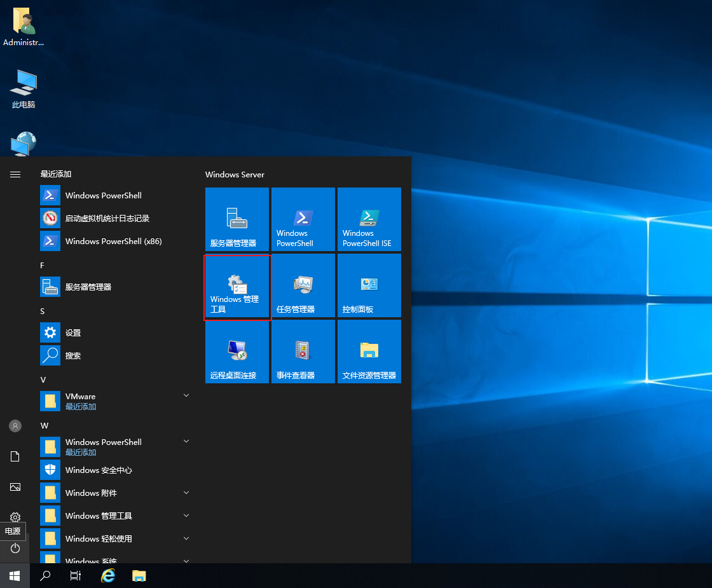
Task: Toggle the hamburger menu in Start
Action: (15, 174)
